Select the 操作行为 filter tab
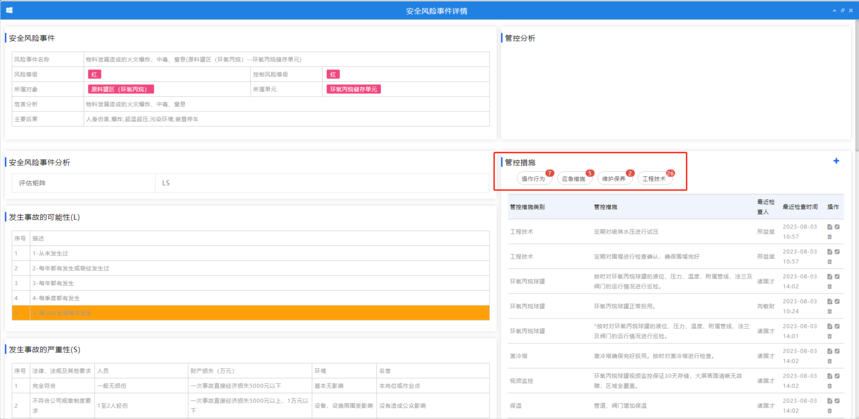 click(x=533, y=179)
